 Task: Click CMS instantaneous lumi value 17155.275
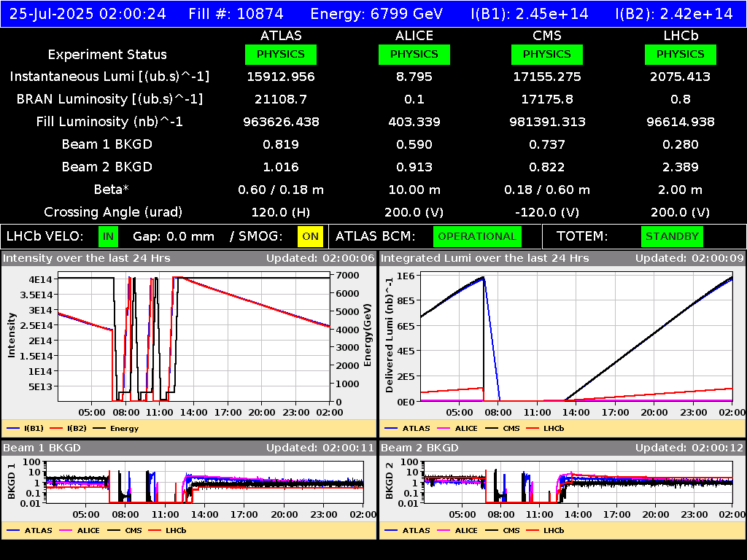pyautogui.click(x=547, y=77)
